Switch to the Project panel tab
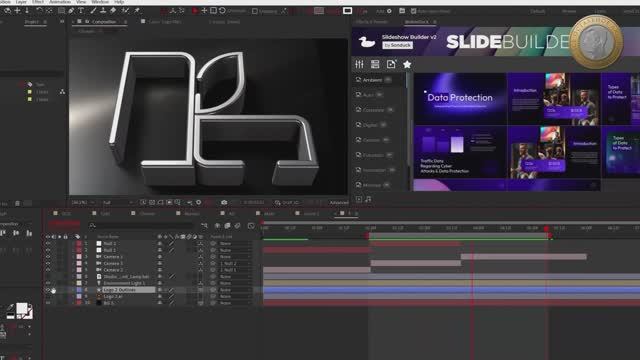Image resolution: width=640 pixels, height=360 pixels. pos(33,22)
